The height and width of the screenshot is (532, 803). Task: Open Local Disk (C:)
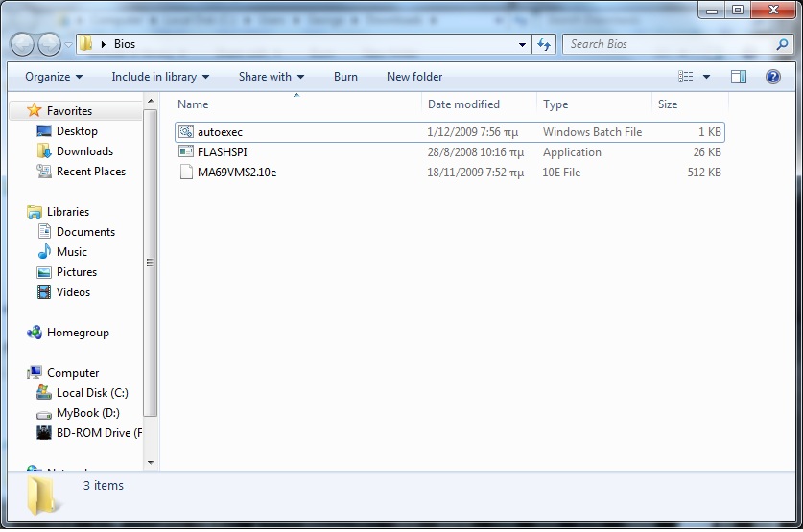point(92,393)
